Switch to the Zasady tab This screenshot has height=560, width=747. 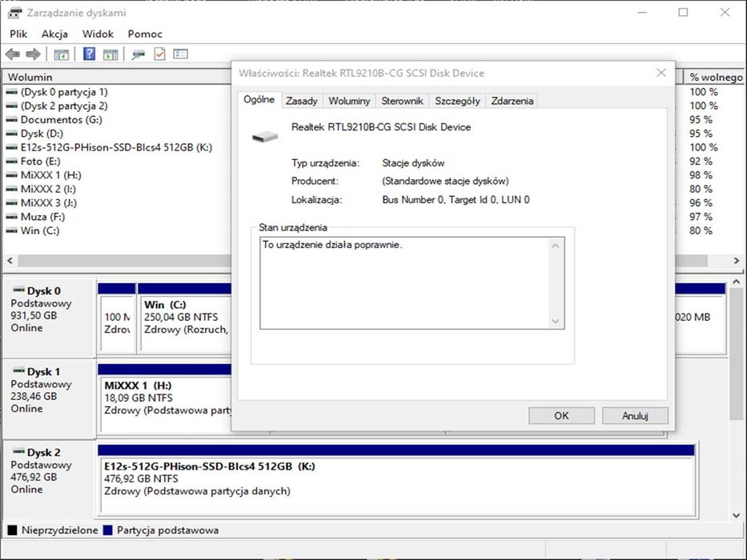tap(302, 101)
